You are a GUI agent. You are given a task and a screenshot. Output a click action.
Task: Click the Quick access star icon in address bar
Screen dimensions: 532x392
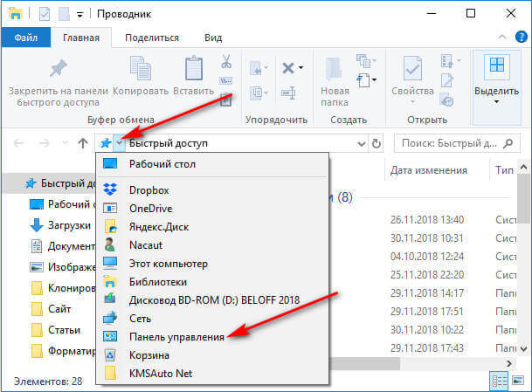pyautogui.click(x=106, y=143)
